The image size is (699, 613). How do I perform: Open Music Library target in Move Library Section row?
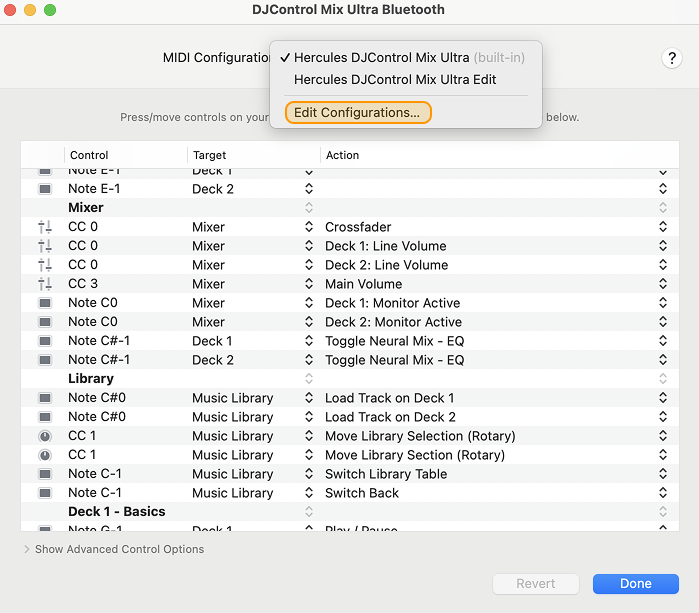click(309, 455)
